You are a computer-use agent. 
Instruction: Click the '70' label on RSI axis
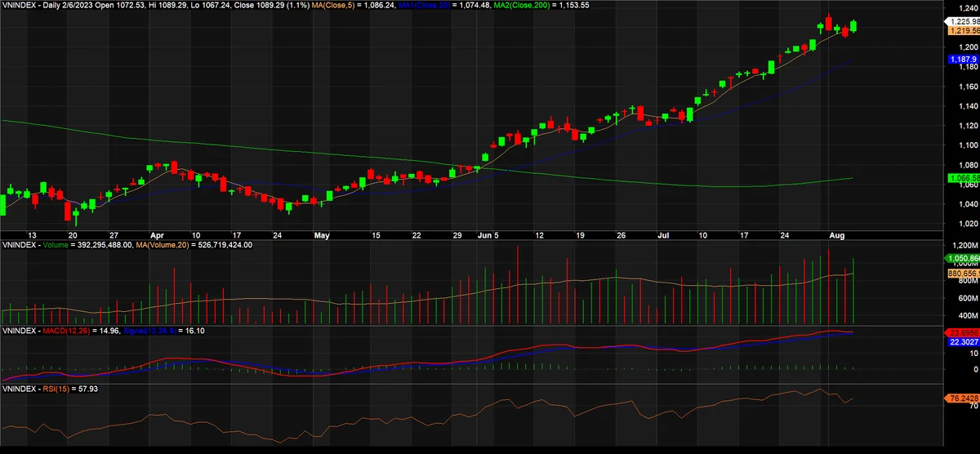(973, 405)
